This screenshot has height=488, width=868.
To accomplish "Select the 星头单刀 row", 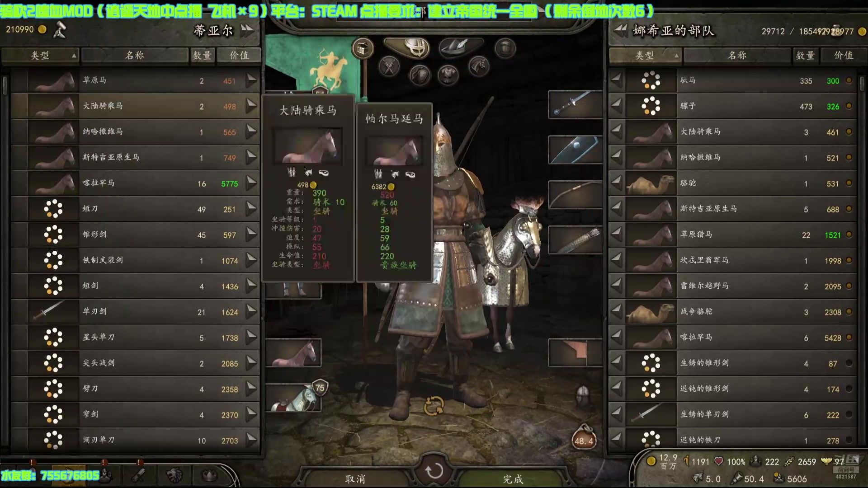I will (x=135, y=338).
